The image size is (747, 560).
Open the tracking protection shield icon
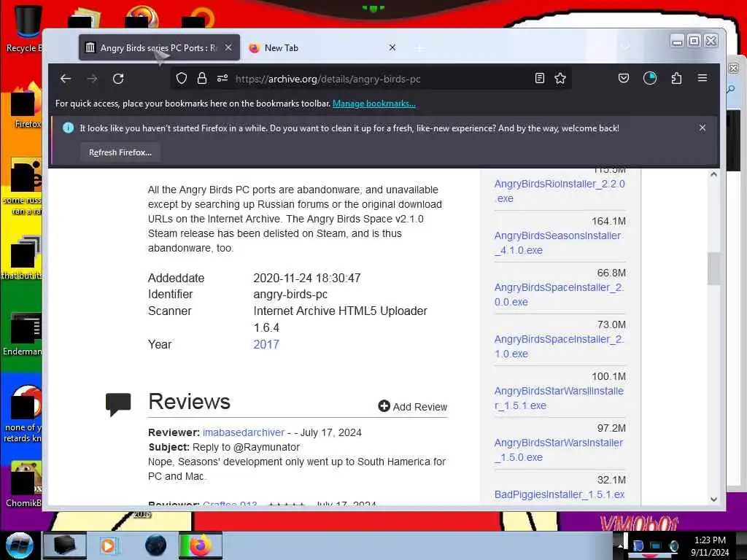(x=181, y=79)
